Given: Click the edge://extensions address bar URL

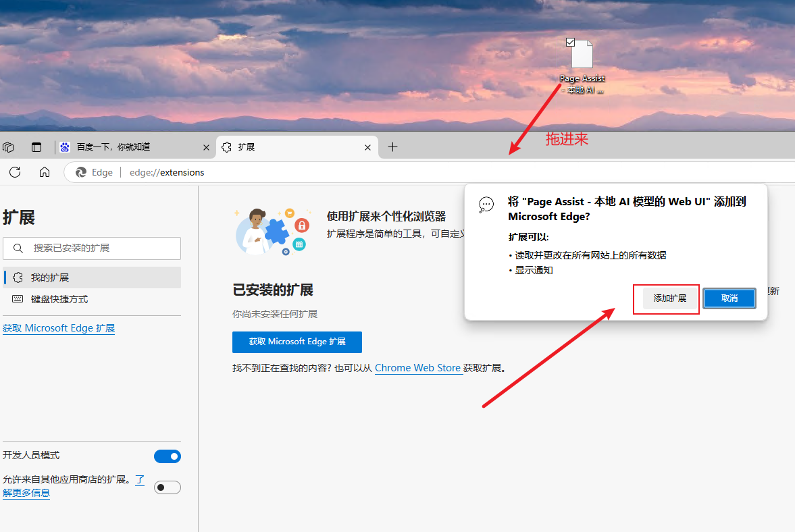Looking at the screenshot, I should (x=167, y=172).
